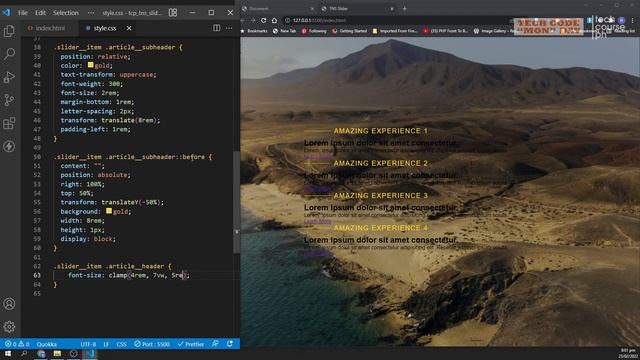Click the AMAZING EXPERIENCE 3 heading
The width and height of the screenshot is (640, 360).
[x=380, y=196]
